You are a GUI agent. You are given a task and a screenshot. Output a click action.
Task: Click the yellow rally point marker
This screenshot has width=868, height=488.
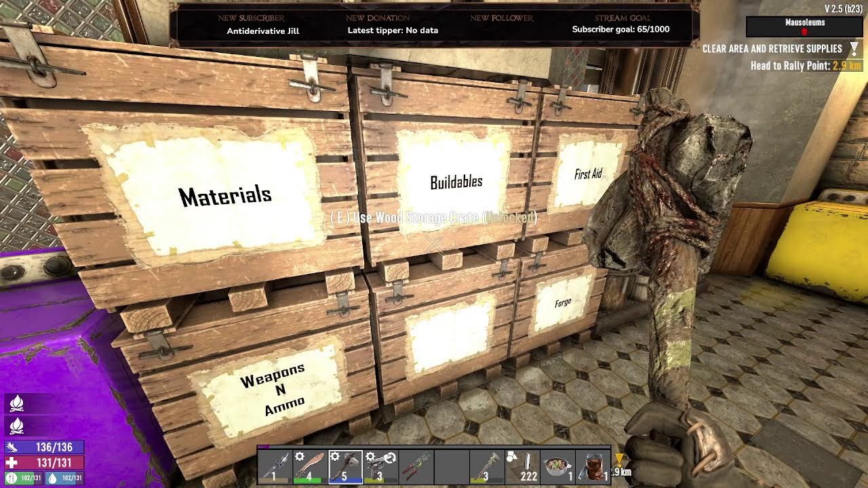[x=618, y=461]
